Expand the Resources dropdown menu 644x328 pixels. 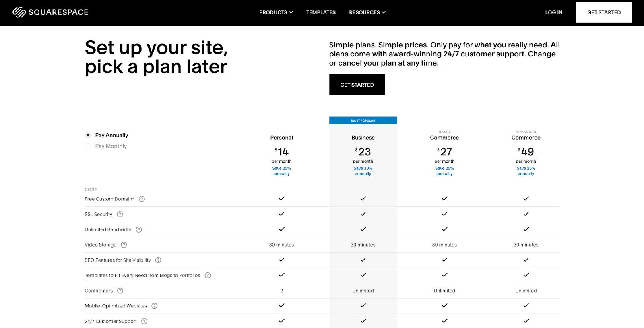click(x=367, y=12)
